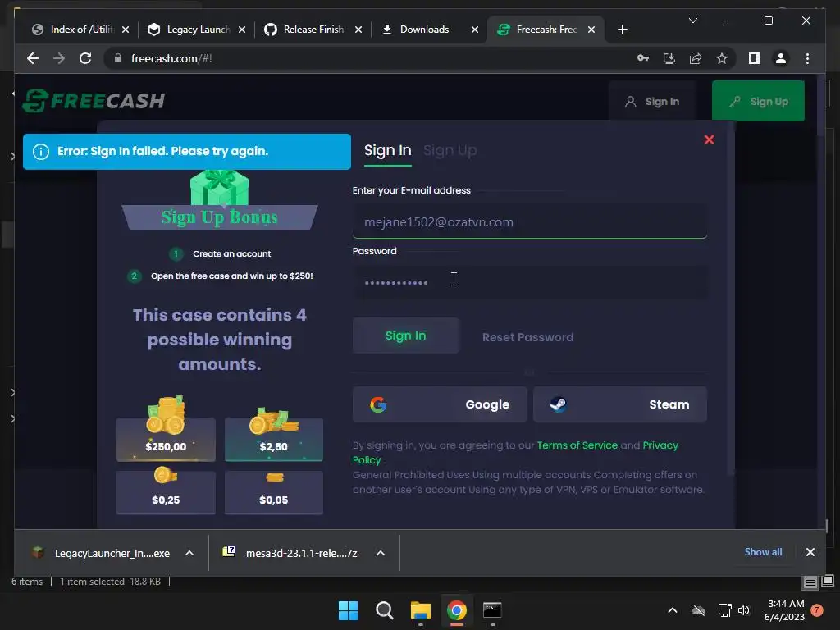Click the $250,00 prize card
The height and width of the screenshot is (630, 840).
[x=166, y=440]
